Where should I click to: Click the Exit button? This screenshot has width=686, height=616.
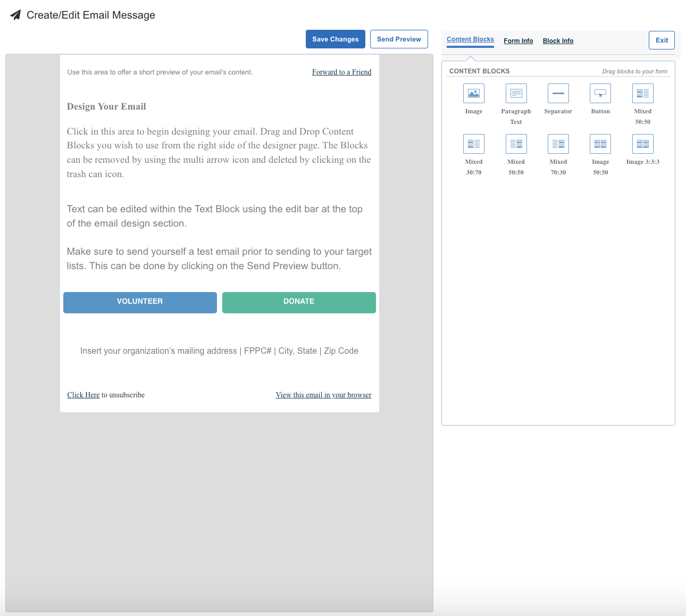click(x=662, y=40)
